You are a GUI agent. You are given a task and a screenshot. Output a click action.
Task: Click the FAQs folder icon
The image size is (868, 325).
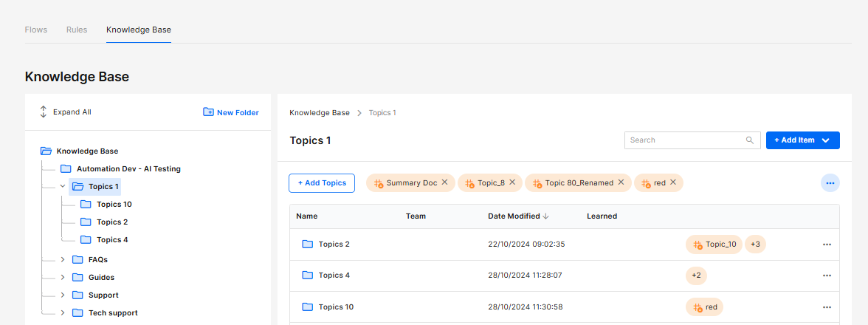click(x=77, y=259)
